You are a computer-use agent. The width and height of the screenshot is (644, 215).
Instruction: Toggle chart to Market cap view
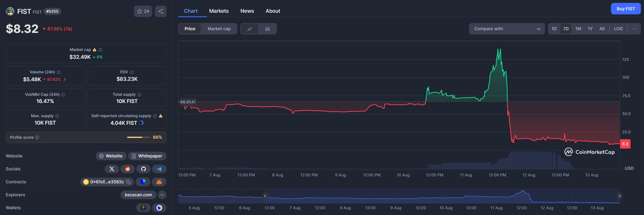coord(219,29)
